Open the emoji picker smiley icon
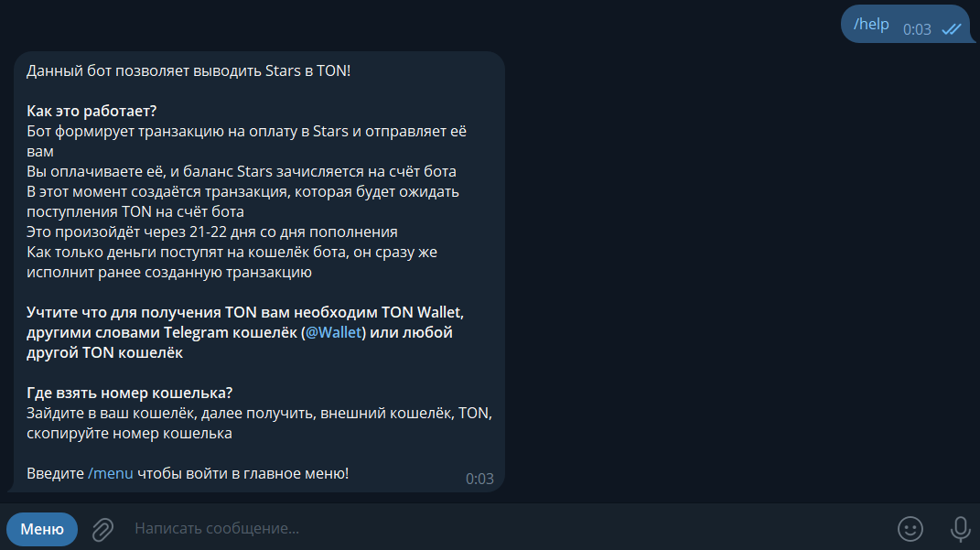The image size is (980, 550). click(910, 529)
